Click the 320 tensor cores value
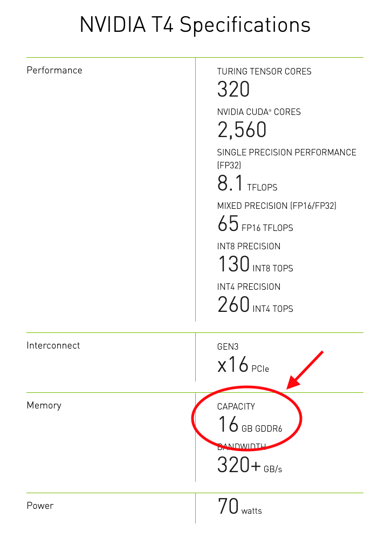392x545 pixels. coord(233,90)
